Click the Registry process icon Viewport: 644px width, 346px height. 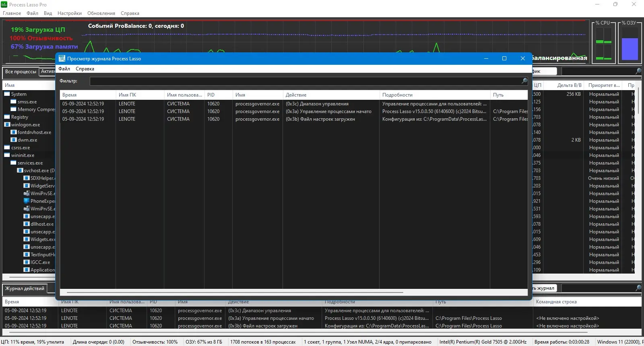7,117
